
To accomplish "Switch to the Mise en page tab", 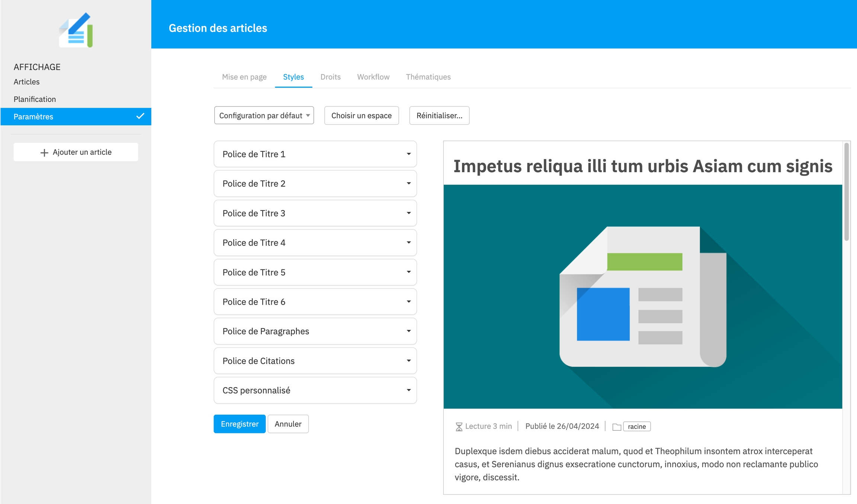I will click(244, 77).
